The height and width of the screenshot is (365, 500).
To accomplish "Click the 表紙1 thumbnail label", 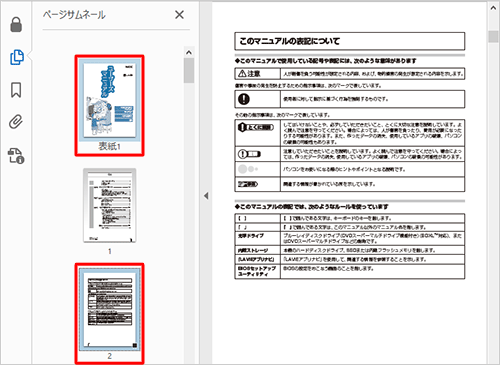I will coord(109,146).
